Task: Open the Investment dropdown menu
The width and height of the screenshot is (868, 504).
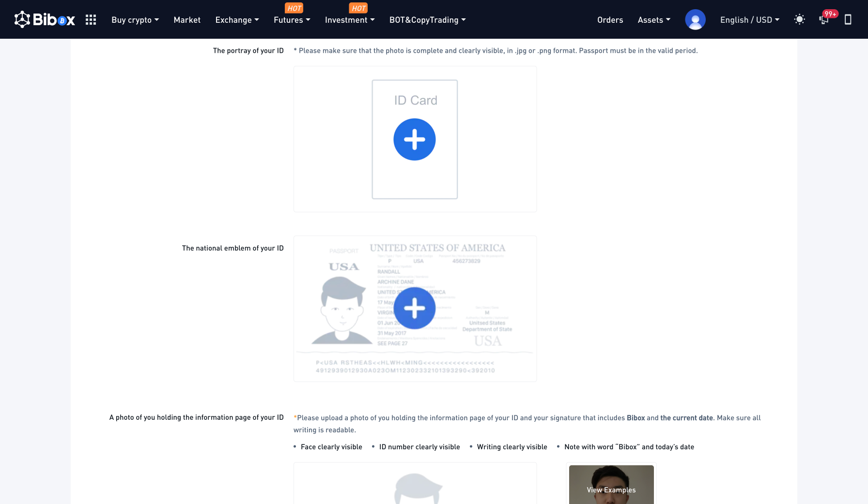Action: [349, 20]
